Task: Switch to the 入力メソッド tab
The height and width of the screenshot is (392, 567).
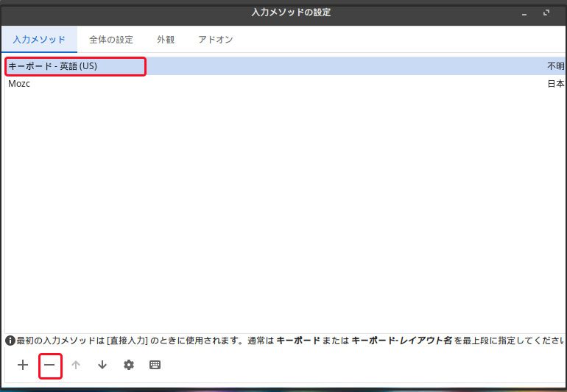Action: [39, 40]
